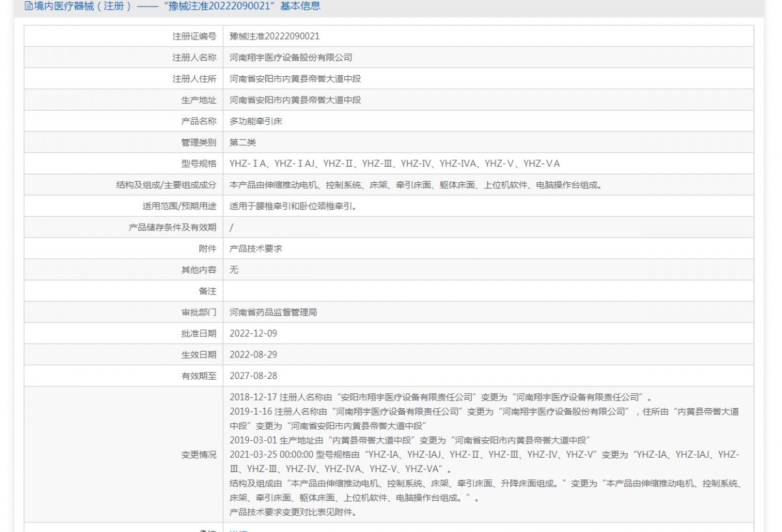The width and height of the screenshot is (782, 532).
Task: Select the product name 多功能牵引床
Action: 256,121
